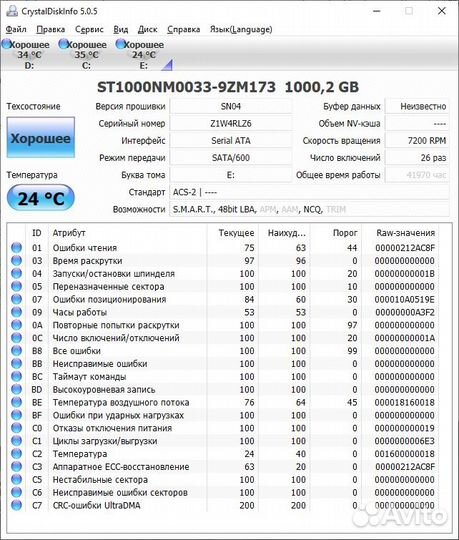Viewport: 459px width, 540px height.
Task: Click the serial number field Z1W4RLZ6
Action: (231, 123)
